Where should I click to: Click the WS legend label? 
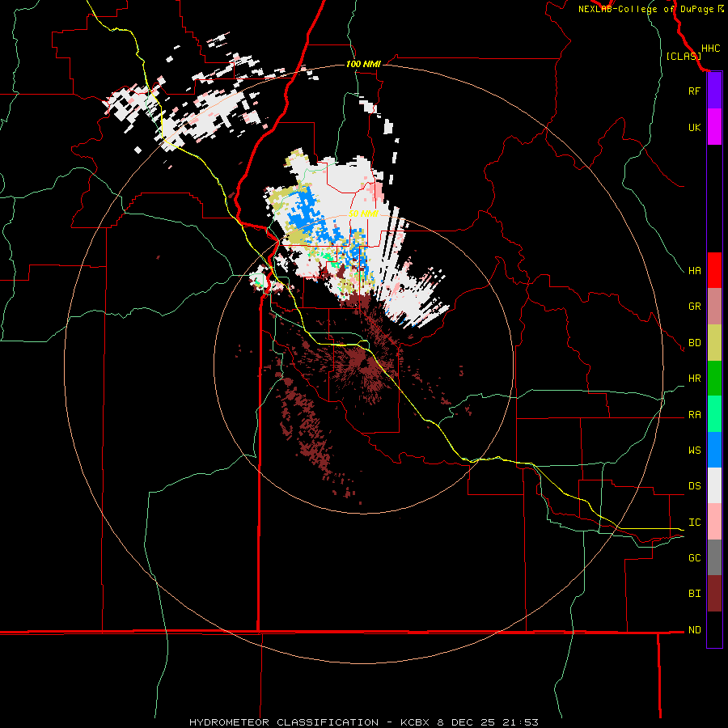point(694,451)
